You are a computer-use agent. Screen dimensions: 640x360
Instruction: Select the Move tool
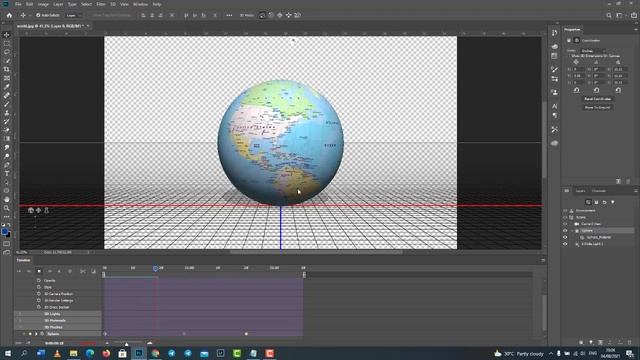7,35
